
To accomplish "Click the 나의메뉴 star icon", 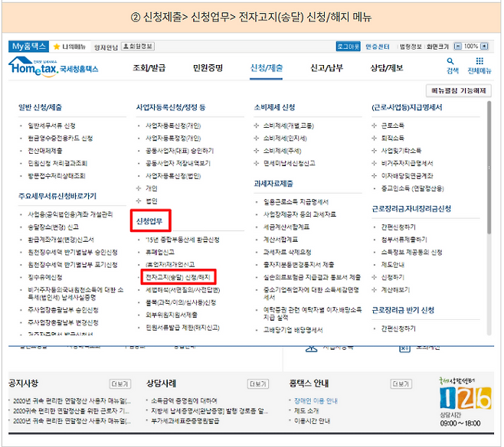I will (57, 47).
